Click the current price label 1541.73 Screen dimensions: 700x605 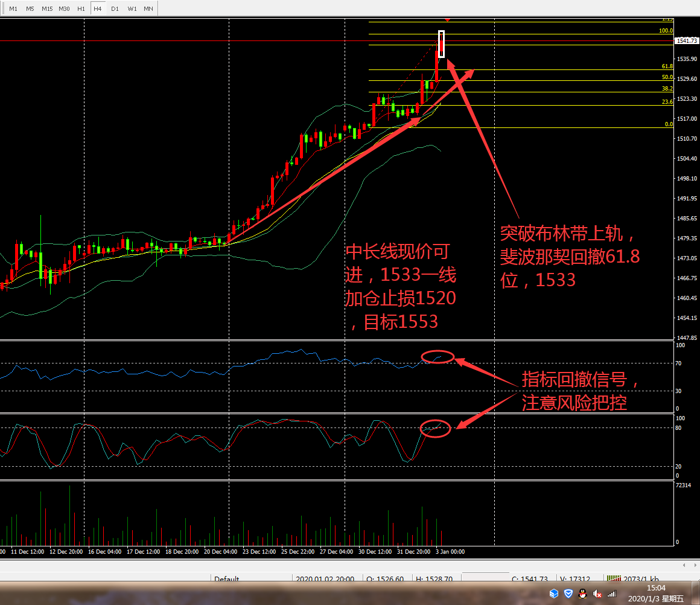pyautogui.click(x=687, y=40)
